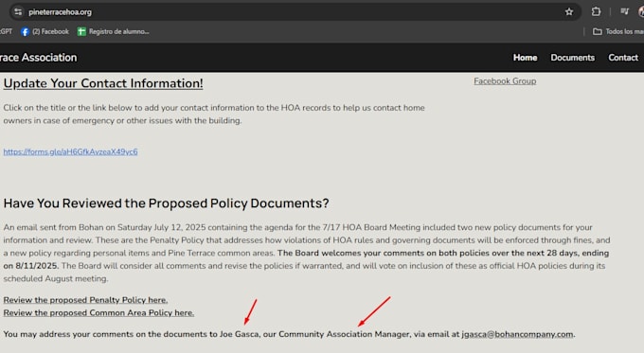Email jgasca@bohancompany.com link

coord(517,334)
